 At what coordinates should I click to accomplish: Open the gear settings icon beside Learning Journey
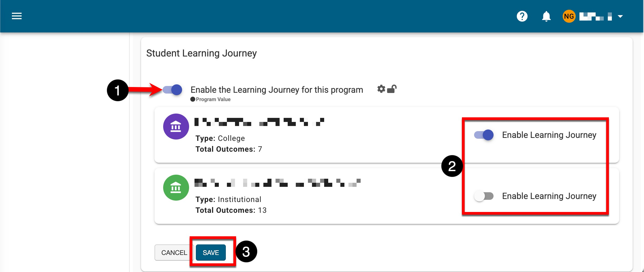click(x=381, y=89)
